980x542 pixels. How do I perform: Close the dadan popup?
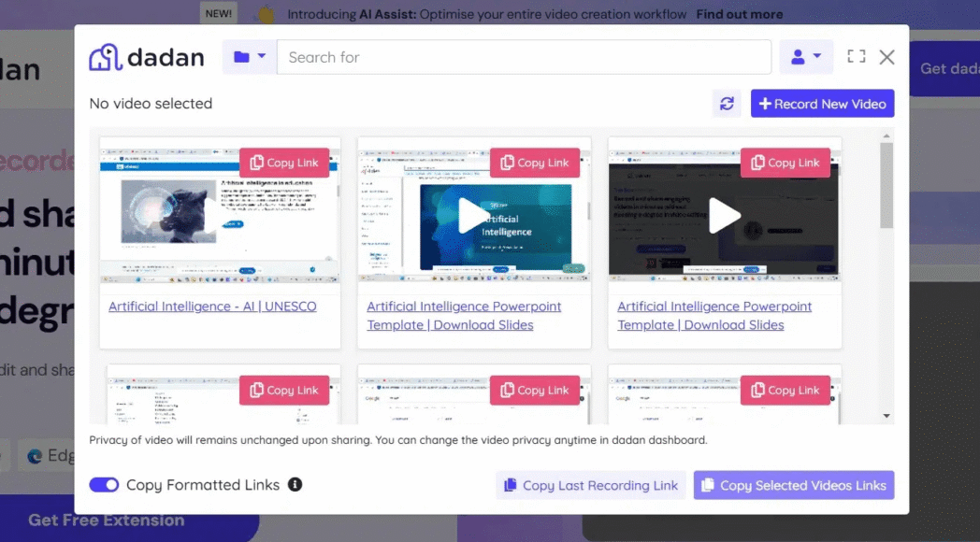[x=886, y=57]
